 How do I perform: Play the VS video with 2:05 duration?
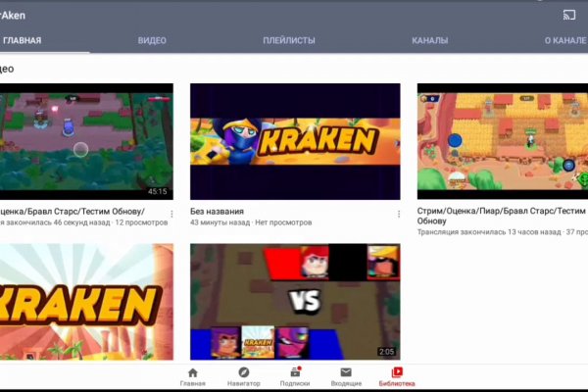point(295,301)
